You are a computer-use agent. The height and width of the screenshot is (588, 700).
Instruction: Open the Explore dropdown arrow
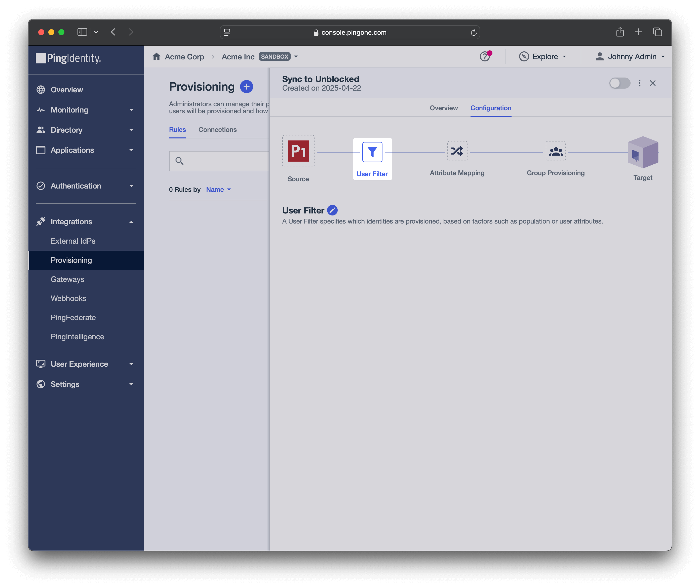[x=564, y=57]
